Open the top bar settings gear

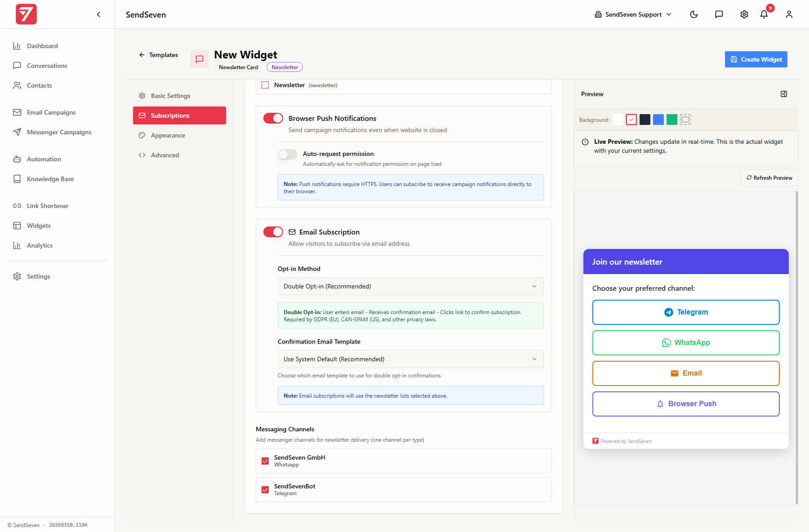(744, 14)
